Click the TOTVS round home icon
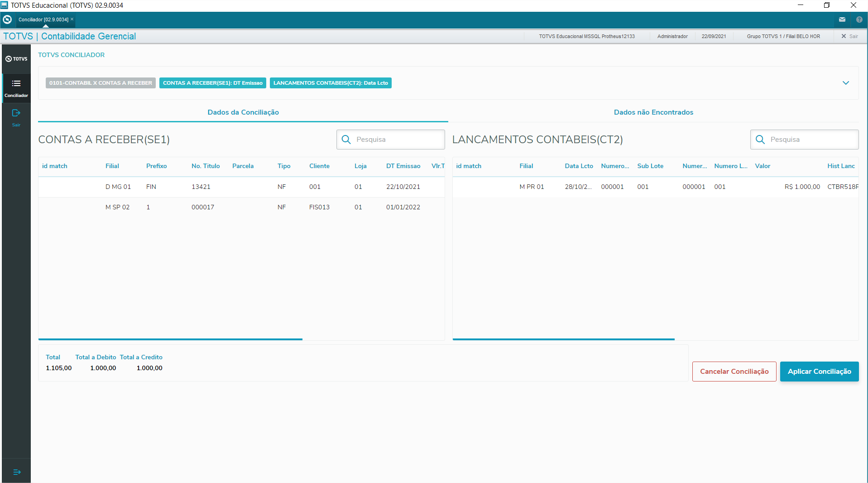Image resolution: width=868 pixels, height=483 pixels. tap(7, 19)
